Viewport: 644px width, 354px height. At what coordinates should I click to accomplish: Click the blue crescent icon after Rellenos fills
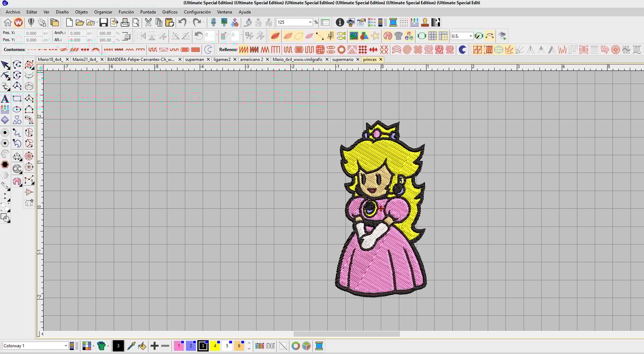coord(462,50)
